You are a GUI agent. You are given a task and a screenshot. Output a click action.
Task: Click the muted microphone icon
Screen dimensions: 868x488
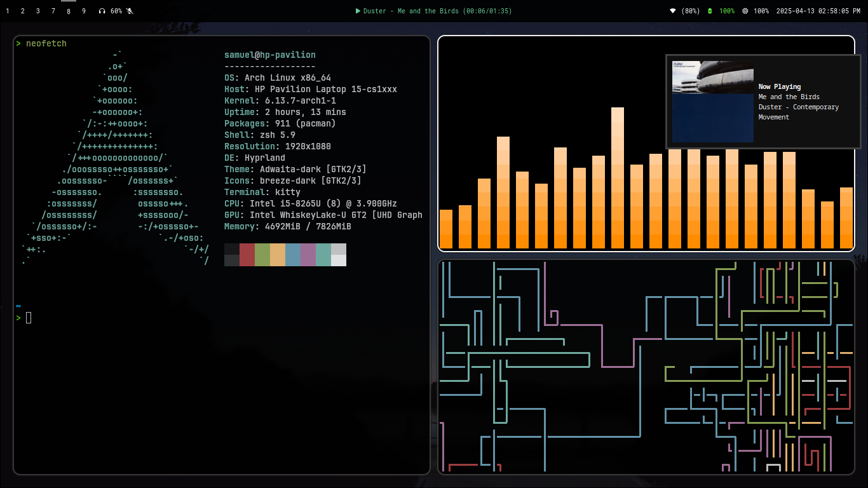(x=130, y=11)
